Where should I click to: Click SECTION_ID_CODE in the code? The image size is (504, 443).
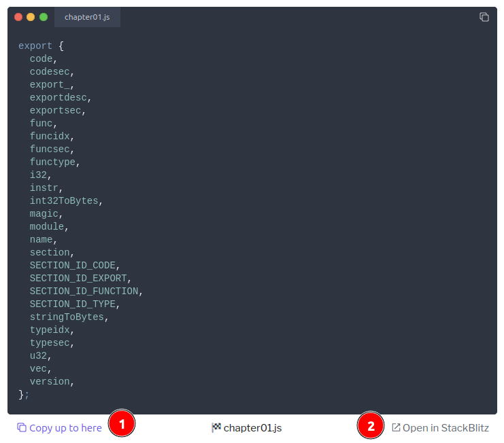(73, 265)
